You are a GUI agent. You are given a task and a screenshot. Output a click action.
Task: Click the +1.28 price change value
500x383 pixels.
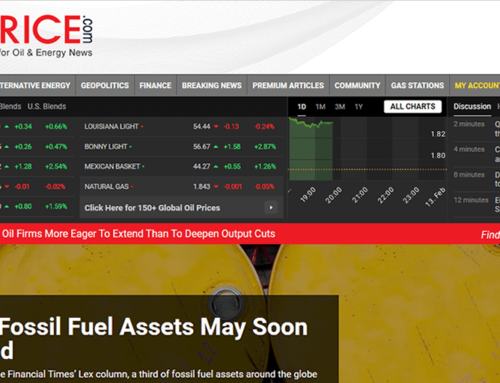point(23,166)
